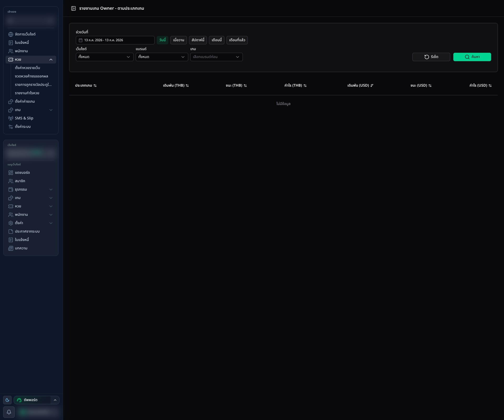Click the ตั้งค่า gear icon
This screenshot has height=420, width=504.
[11, 223]
